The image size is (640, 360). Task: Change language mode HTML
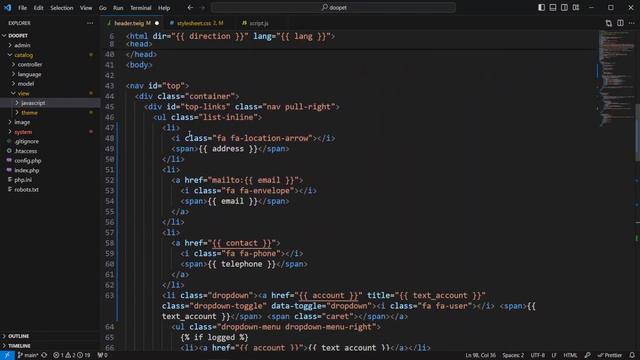coord(570,355)
